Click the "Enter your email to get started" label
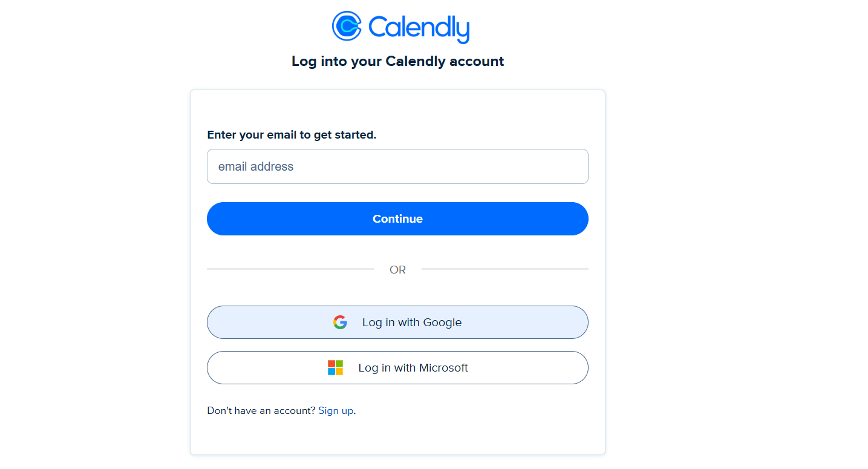This screenshot has width=868, height=469. 292,135
